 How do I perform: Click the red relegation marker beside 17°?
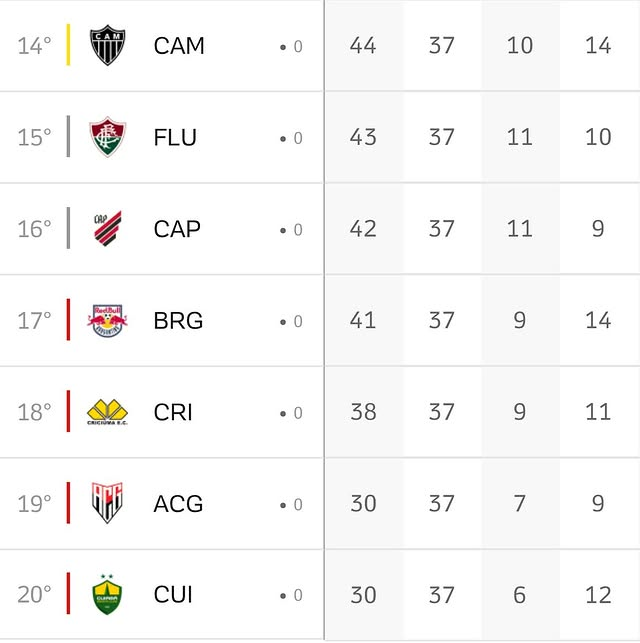[68, 320]
